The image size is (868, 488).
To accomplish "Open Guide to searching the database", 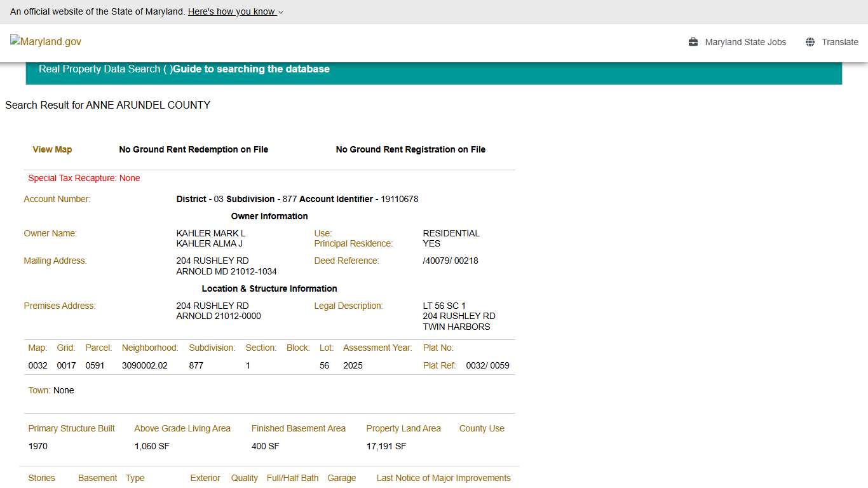I will click(251, 69).
